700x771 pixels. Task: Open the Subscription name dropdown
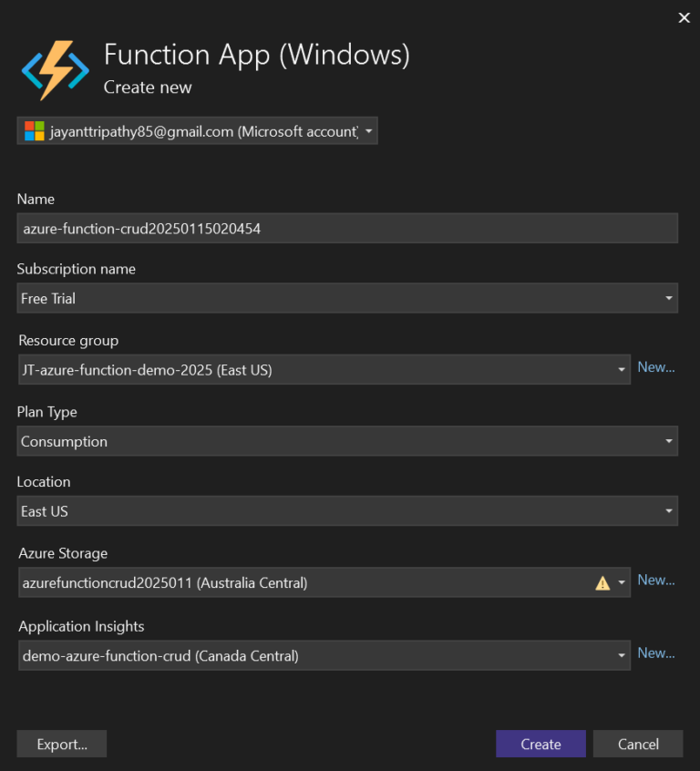click(671, 298)
